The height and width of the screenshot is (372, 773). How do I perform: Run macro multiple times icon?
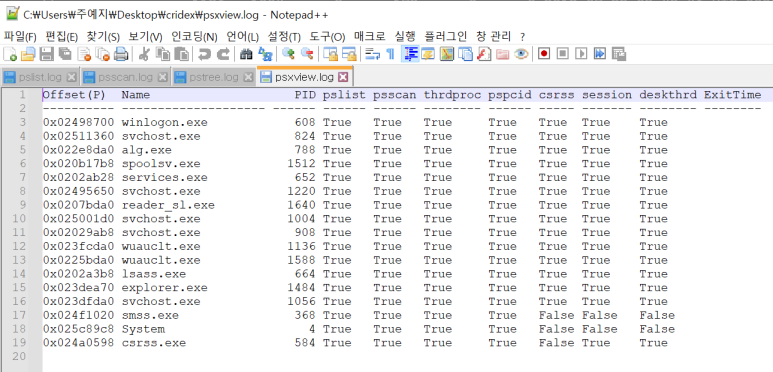pyautogui.click(x=599, y=54)
